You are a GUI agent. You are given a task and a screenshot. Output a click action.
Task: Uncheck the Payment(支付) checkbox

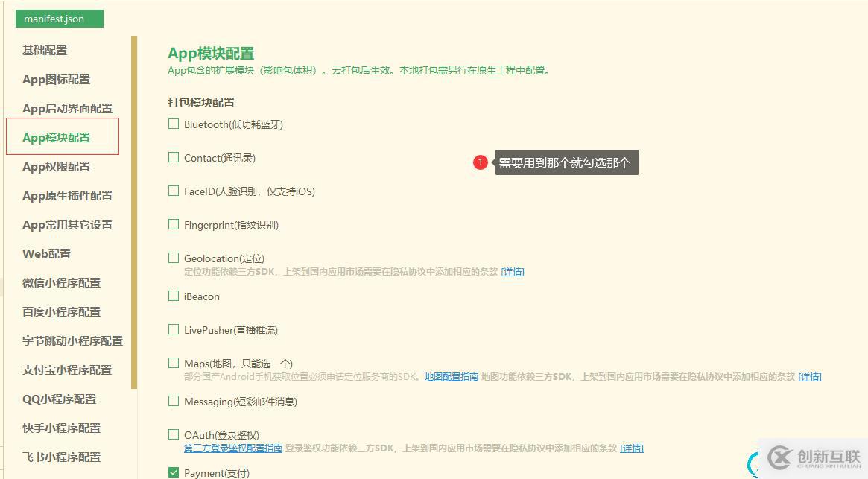pos(174,472)
